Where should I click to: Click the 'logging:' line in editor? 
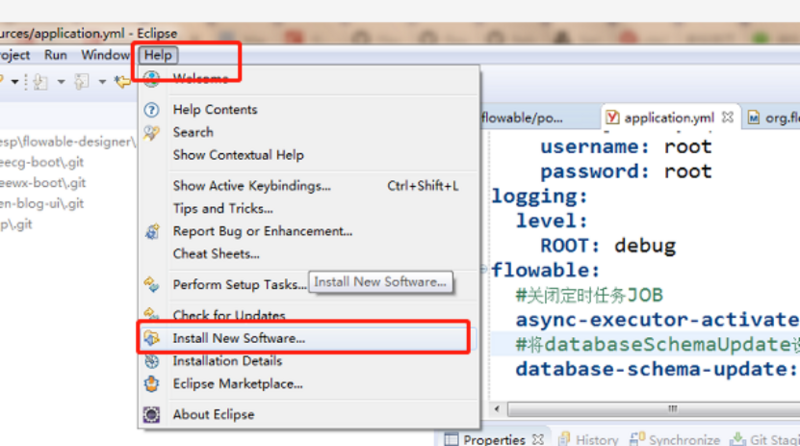click(540, 196)
